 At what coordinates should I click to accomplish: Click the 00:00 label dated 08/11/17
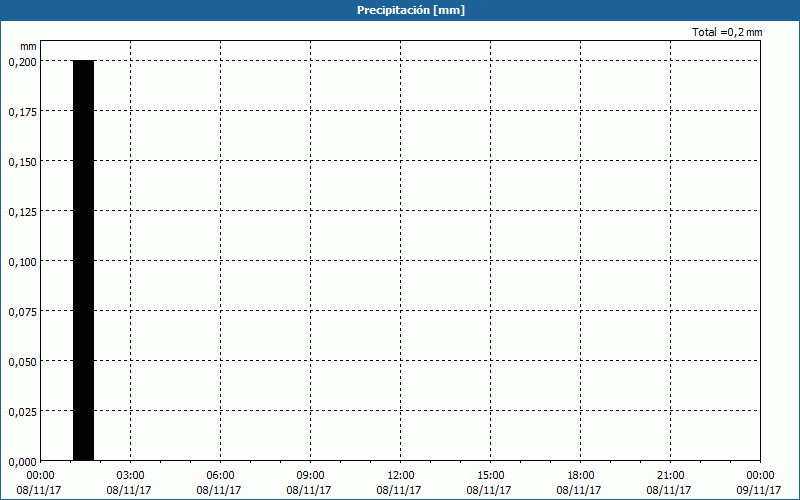coord(40,476)
